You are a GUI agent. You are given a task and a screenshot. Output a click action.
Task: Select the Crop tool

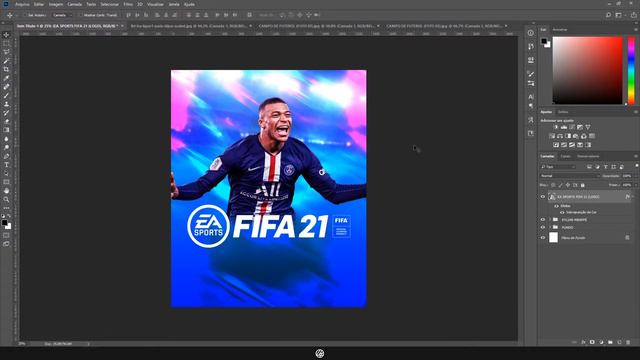[x=6, y=69]
